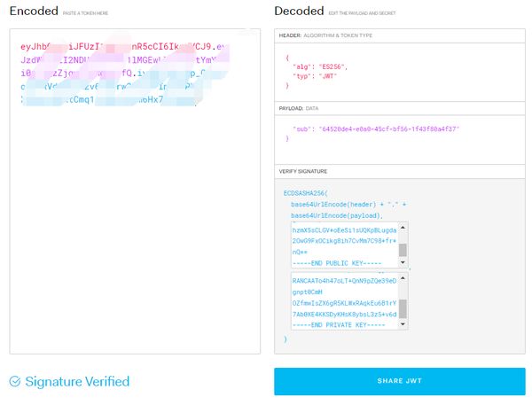Click the Signature Verified checkmark icon
Screen dimensions: 532x405
pos(15,381)
